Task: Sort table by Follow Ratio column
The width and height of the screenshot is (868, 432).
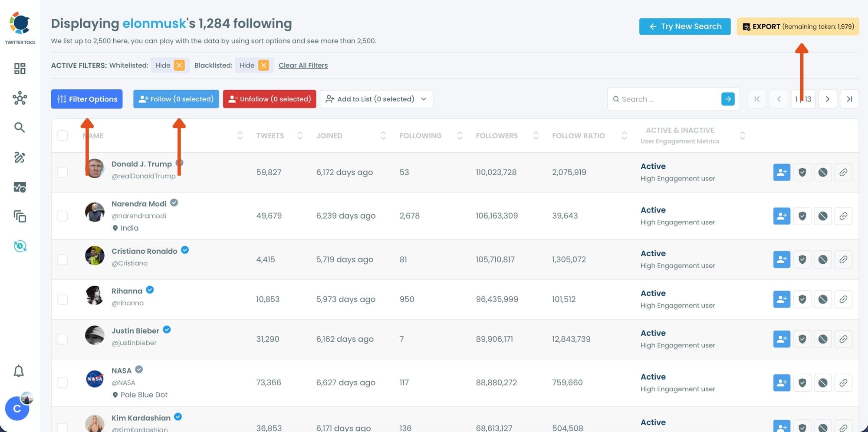Action: [x=625, y=136]
